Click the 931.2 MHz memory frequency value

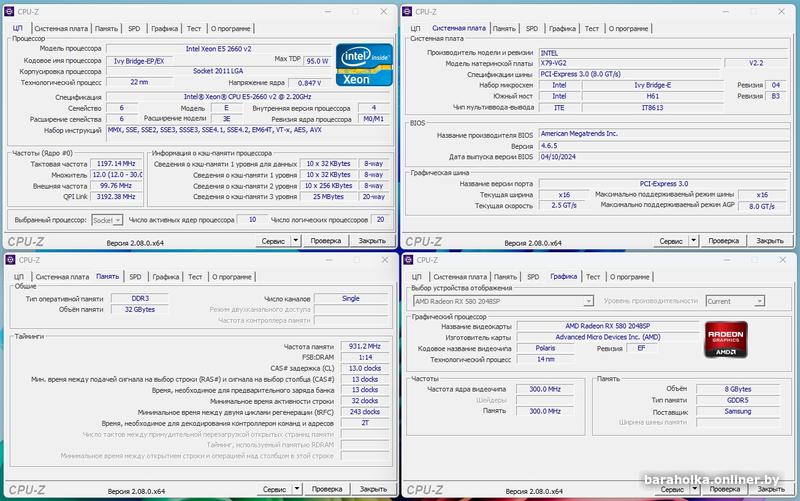click(365, 346)
